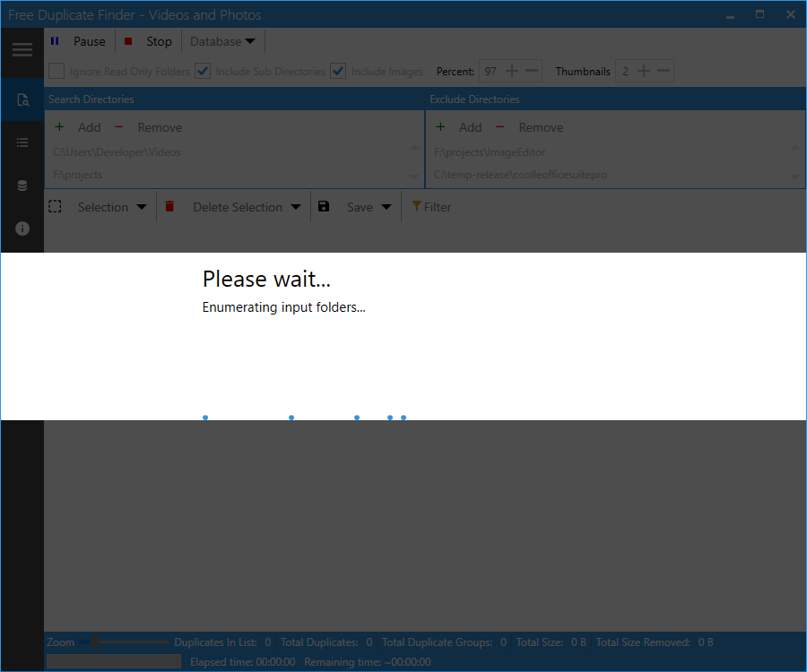Add a new search directory
This screenshot has width=807, height=672.
pos(78,127)
